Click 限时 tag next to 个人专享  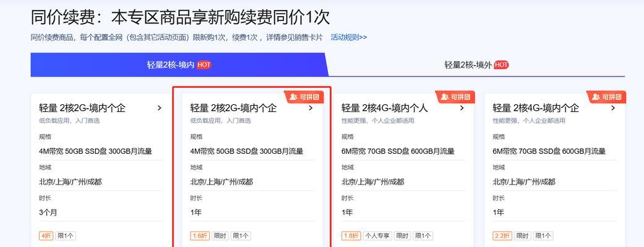(402, 236)
